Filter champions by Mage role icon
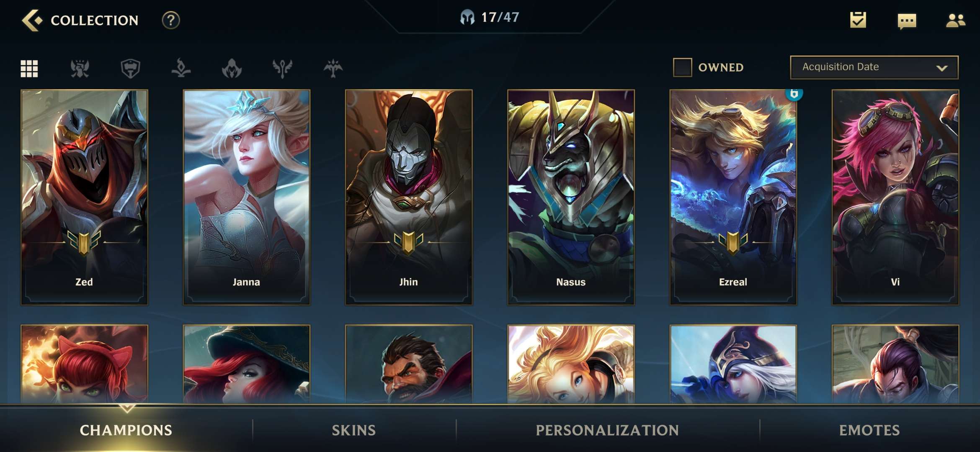The image size is (980, 452). [181, 68]
